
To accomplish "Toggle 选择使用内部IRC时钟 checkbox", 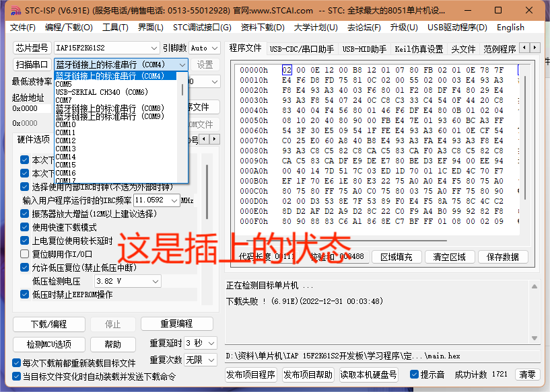I will (24, 187).
